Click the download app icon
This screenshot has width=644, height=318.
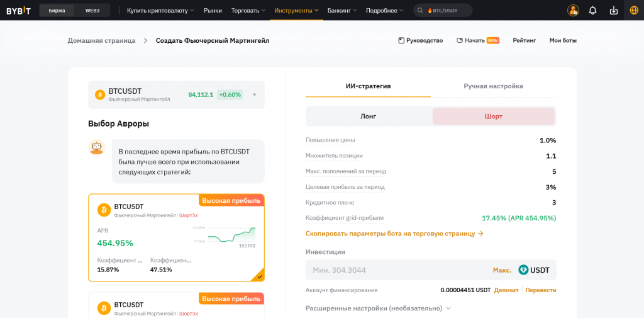pyautogui.click(x=614, y=10)
